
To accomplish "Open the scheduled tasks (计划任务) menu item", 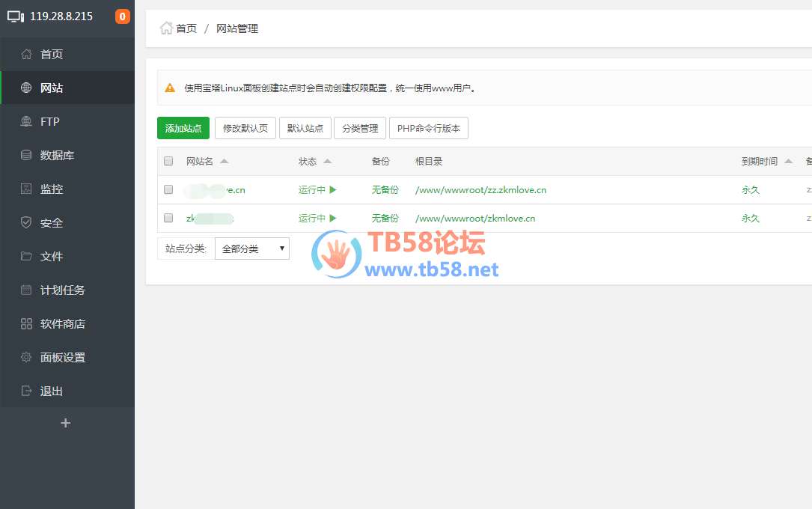I will (63, 290).
